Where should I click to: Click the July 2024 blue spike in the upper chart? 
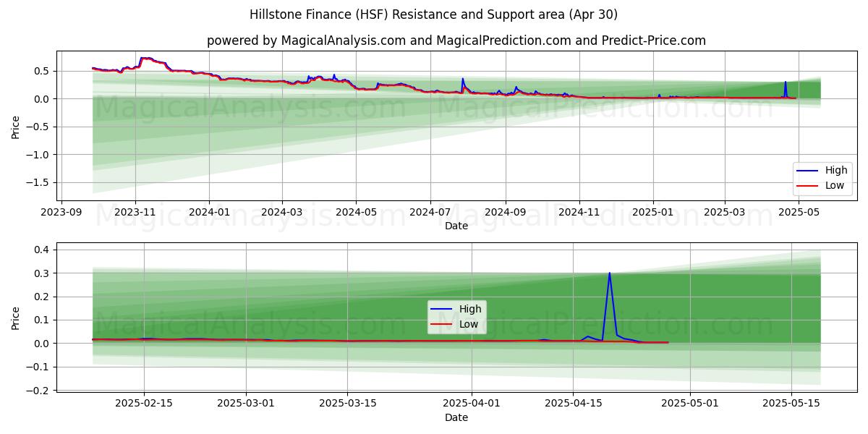[x=463, y=79]
